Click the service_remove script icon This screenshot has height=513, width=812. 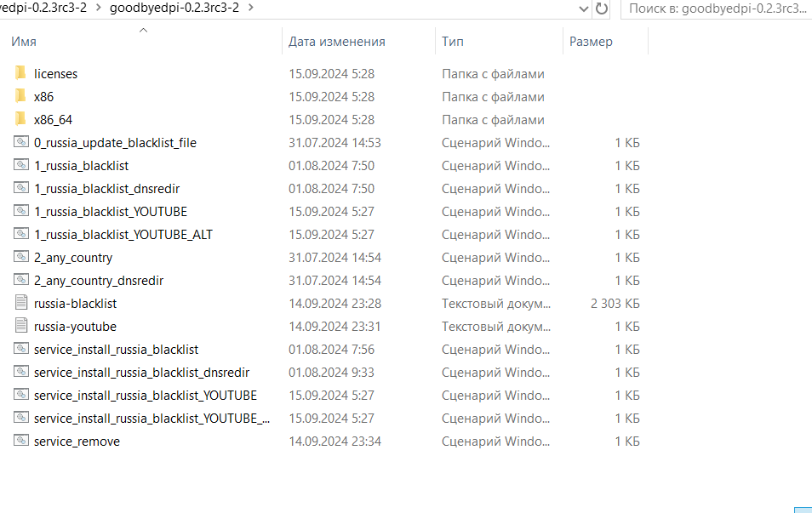click(x=21, y=441)
